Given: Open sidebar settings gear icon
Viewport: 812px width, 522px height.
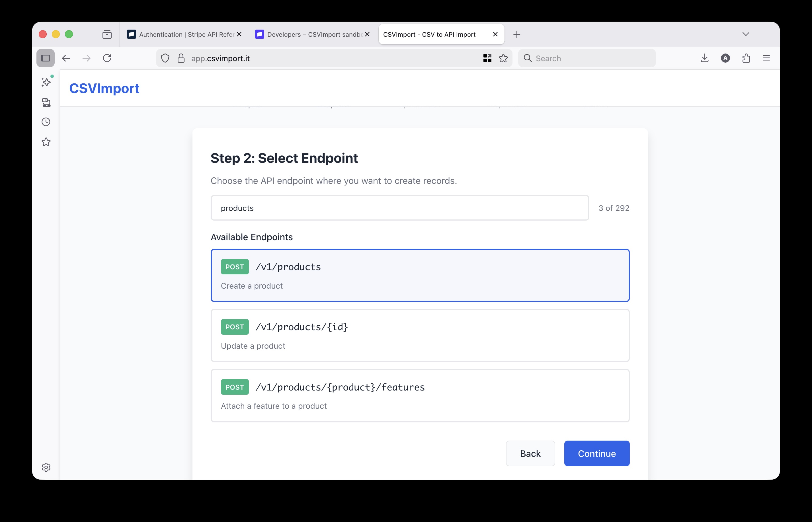Looking at the screenshot, I should [x=46, y=467].
